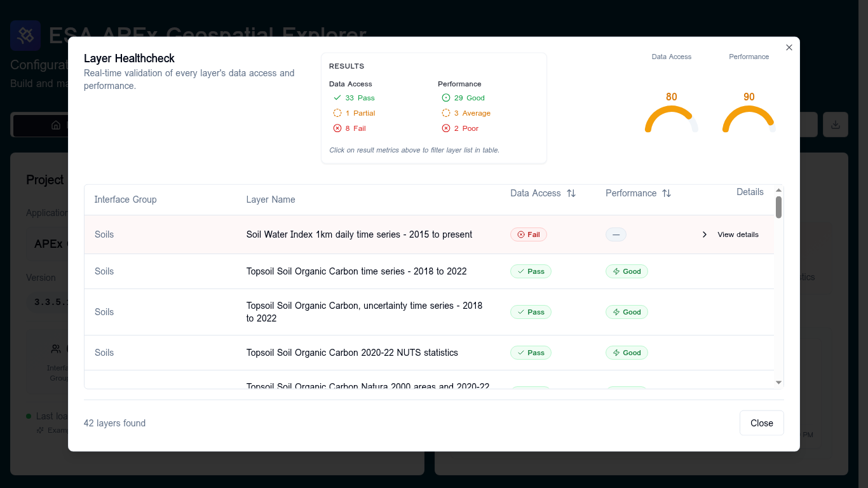Filter layers by 29 Good performance

tap(463, 98)
